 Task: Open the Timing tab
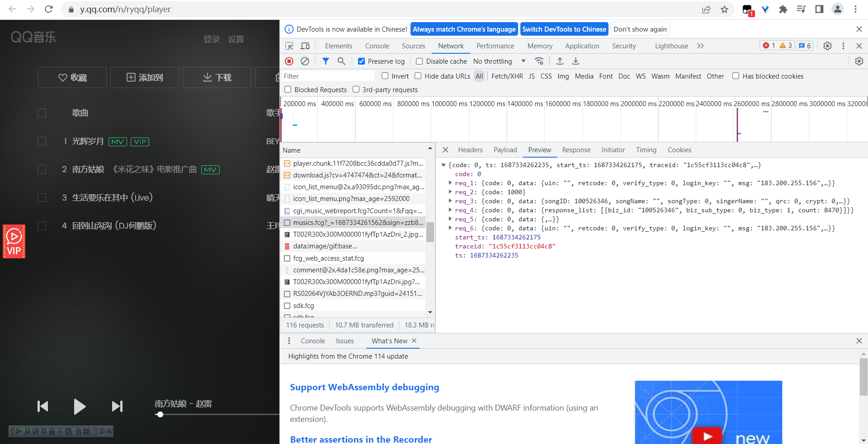[x=646, y=150]
